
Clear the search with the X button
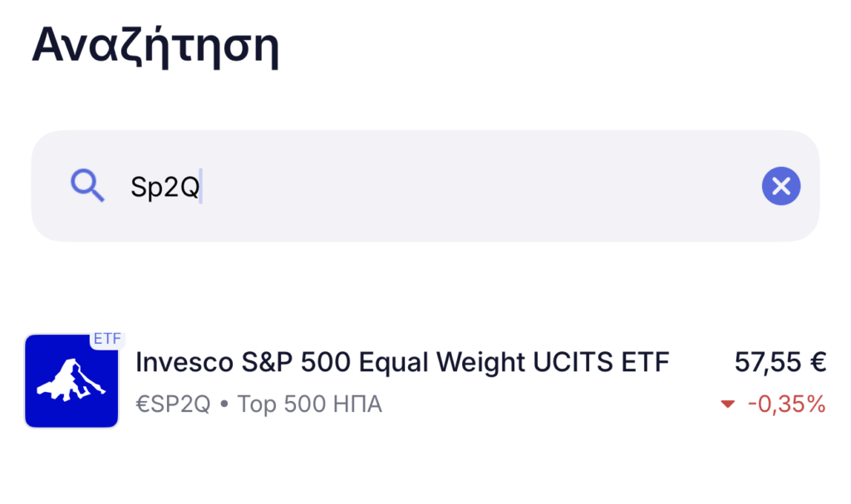(x=780, y=187)
